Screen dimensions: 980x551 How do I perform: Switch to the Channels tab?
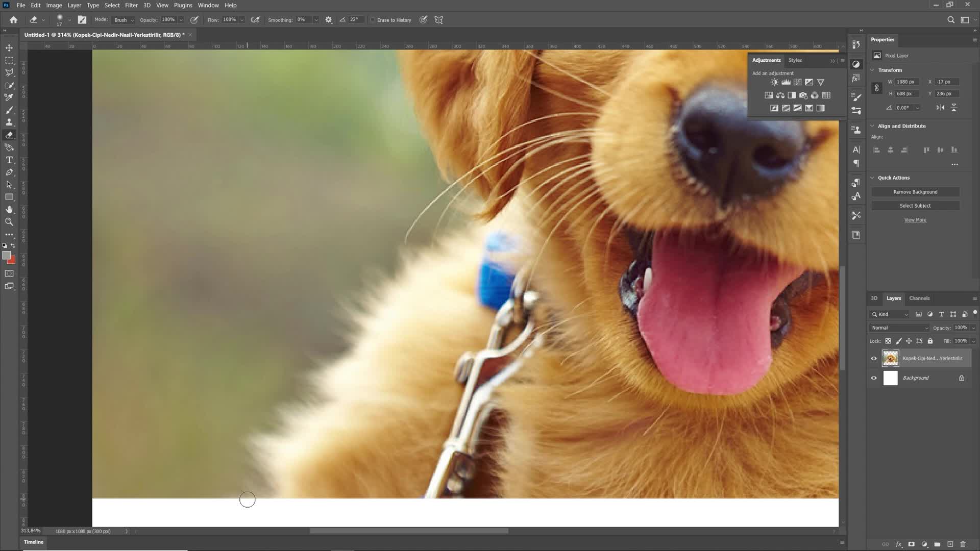click(919, 298)
